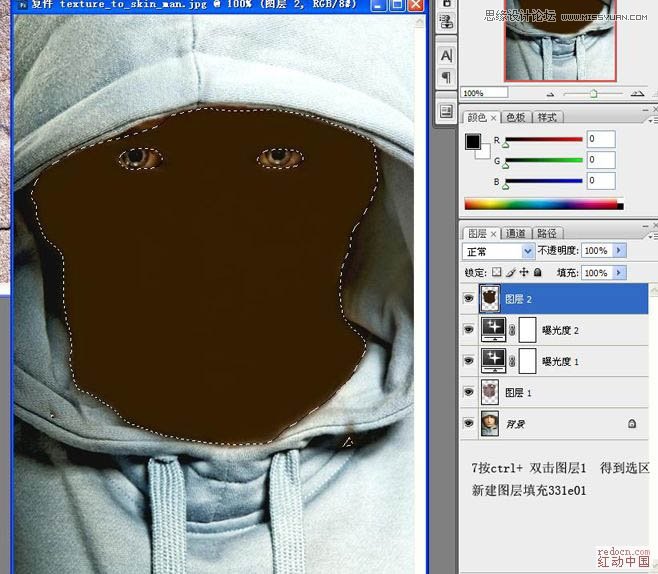Click the lock position move icon

pyautogui.click(x=524, y=272)
